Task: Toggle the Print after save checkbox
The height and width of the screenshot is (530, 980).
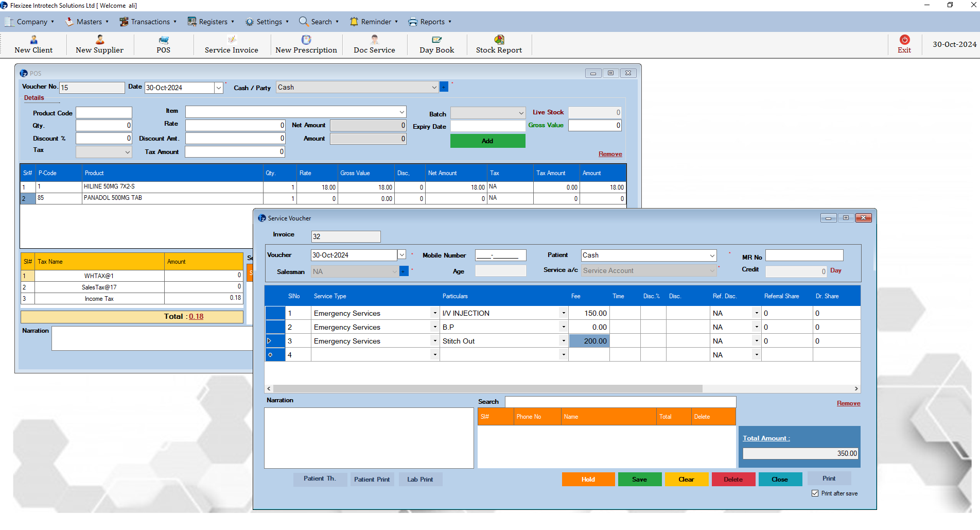Action: pyautogui.click(x=815, y=493)
